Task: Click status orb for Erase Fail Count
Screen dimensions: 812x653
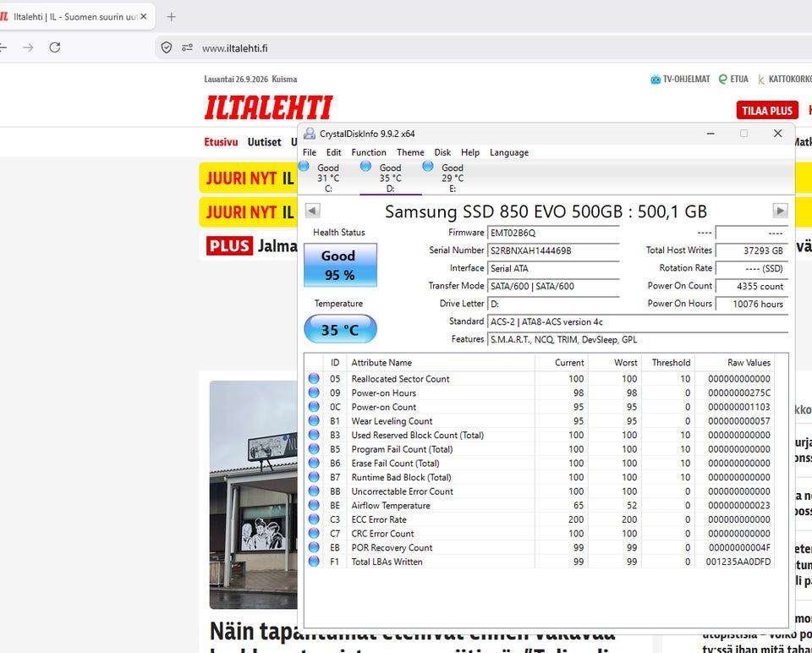Action: (314, 463)
